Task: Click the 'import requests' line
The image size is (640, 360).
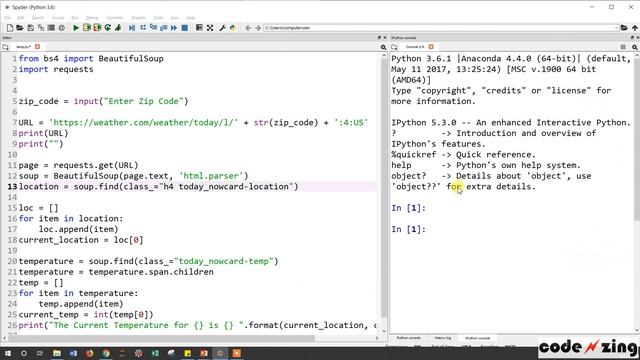Action: tap(56, 69)
